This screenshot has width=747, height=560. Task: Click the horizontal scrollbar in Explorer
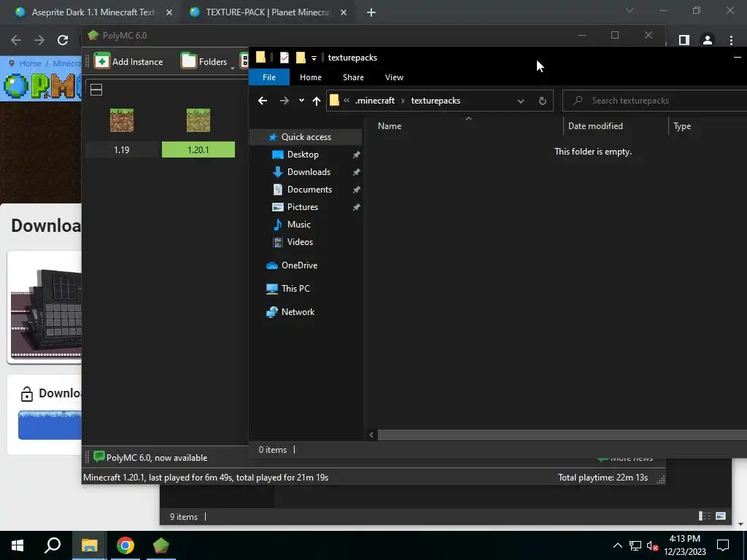coord(562,435)
